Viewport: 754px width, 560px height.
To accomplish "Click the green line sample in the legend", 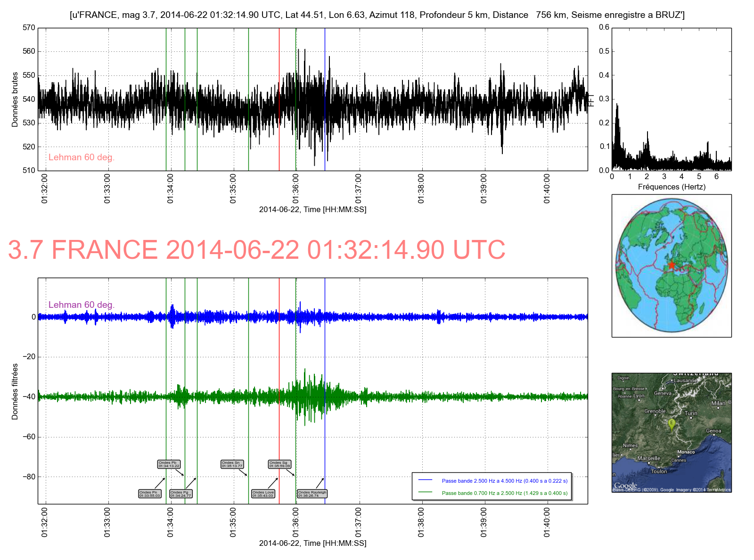I will tap(425, 493).
